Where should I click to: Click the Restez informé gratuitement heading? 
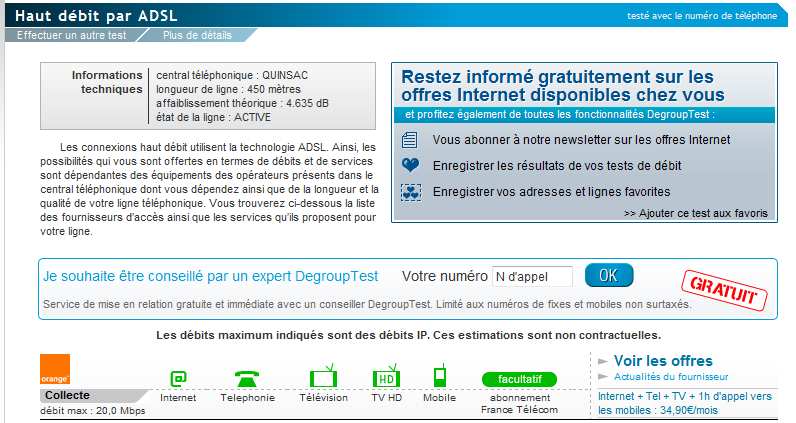(562, 86)
